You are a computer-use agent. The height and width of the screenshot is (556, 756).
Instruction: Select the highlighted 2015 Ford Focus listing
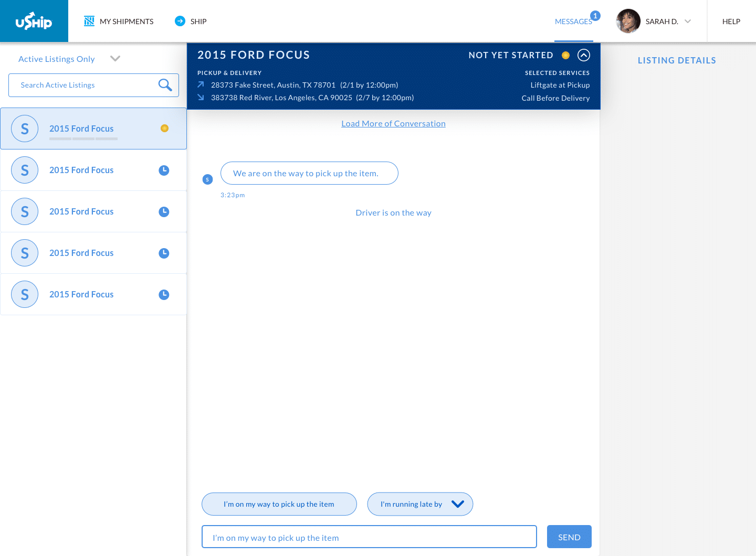tap(93, 129)
